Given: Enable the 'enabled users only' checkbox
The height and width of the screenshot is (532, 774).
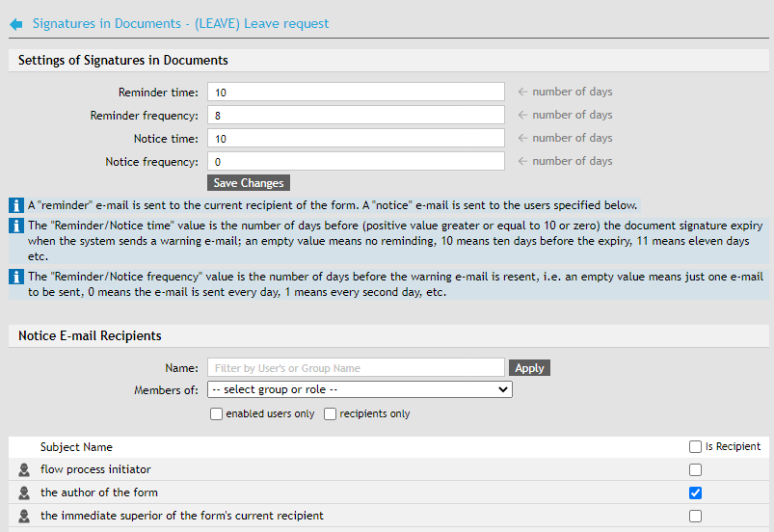Looking at the screenshot, I should (217, 414).
